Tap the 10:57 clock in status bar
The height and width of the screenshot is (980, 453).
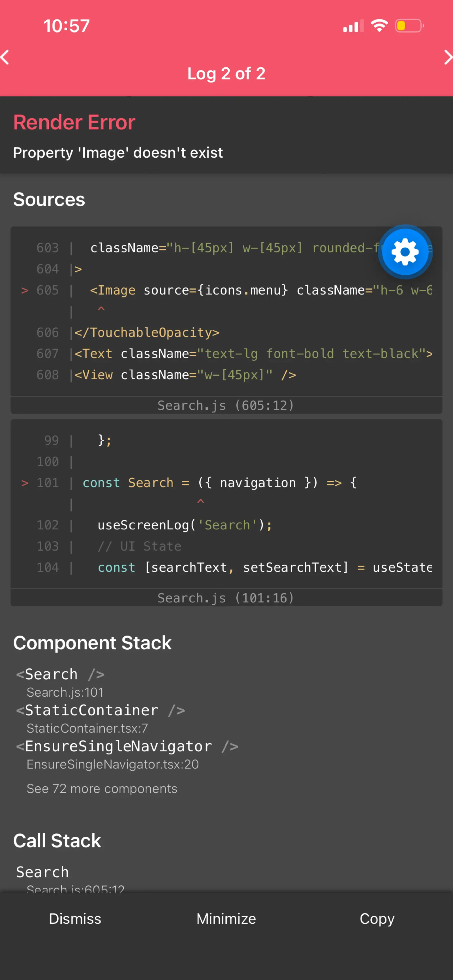pyautogui.click(x=67, y=26)
